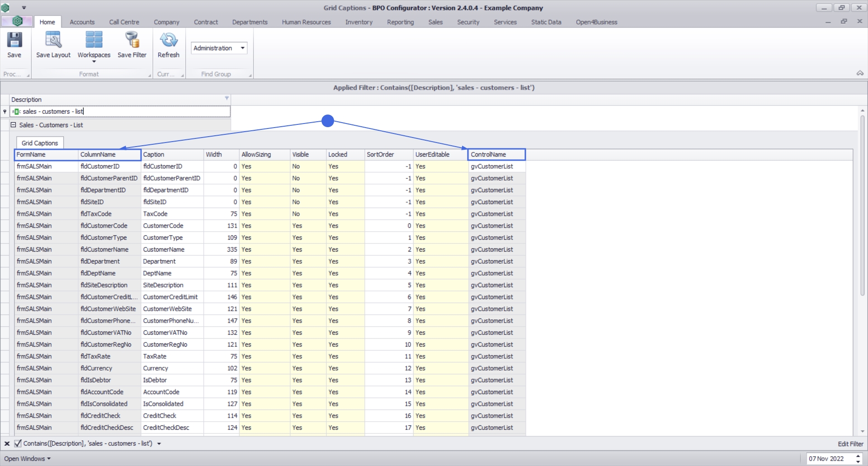Image resolution: width=868 pixels, height=466 pixels.
Task: Click the Refresh icon
Action: (x=168, y=40)
